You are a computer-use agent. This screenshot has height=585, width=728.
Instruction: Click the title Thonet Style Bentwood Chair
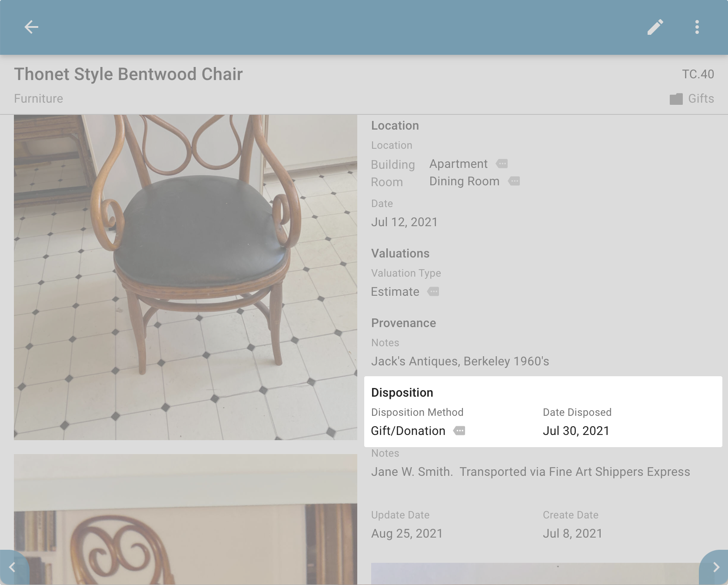(129, 74)
